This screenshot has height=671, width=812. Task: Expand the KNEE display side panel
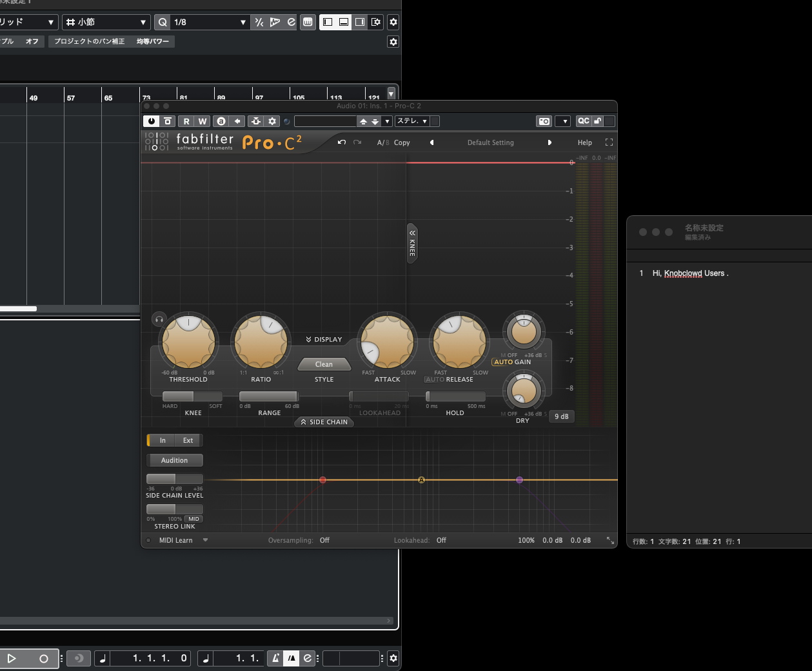click(412, 243)
